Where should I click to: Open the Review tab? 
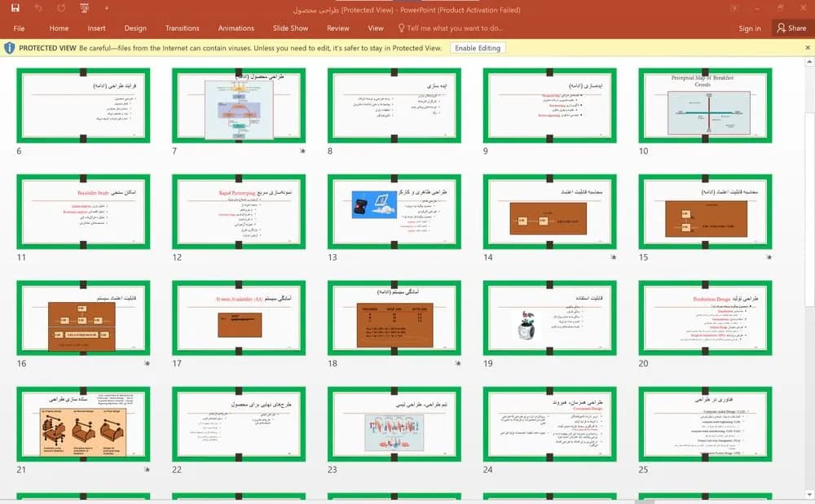point(338,28)
